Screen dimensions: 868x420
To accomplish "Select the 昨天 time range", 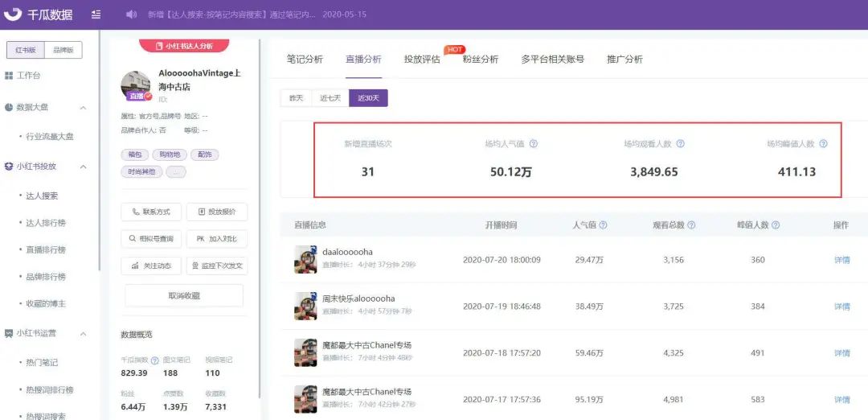I will pos(296,98).
